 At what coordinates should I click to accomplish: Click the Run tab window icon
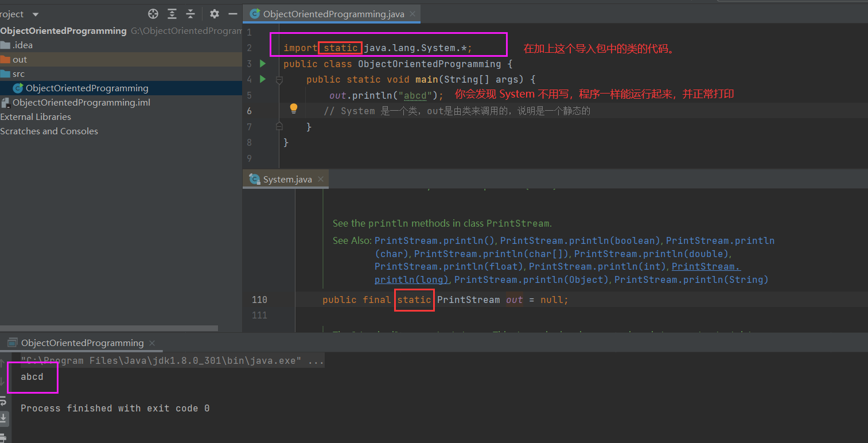coord(11,343)
